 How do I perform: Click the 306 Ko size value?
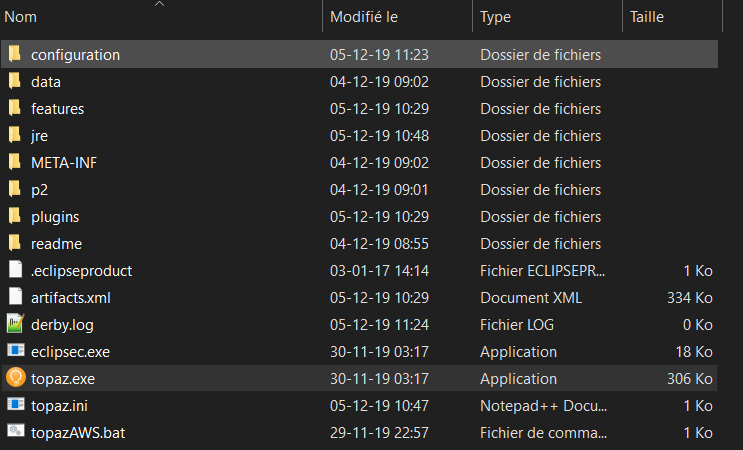(690, 379)
